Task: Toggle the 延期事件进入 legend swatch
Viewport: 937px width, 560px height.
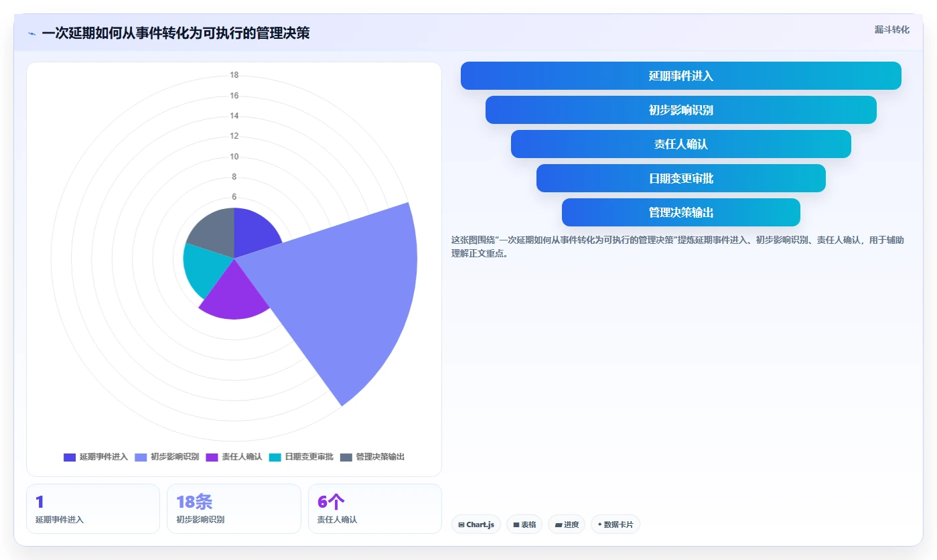Action: point(70,457)
